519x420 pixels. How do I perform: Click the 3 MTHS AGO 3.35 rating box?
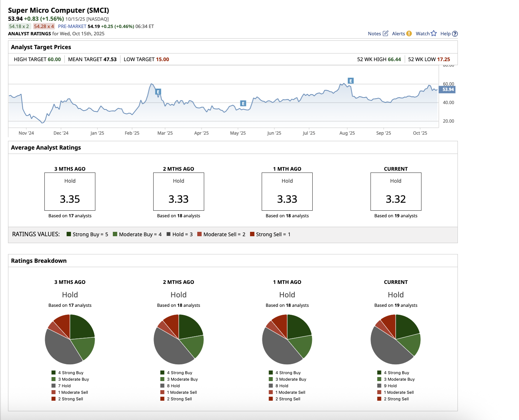click(70, 191)
